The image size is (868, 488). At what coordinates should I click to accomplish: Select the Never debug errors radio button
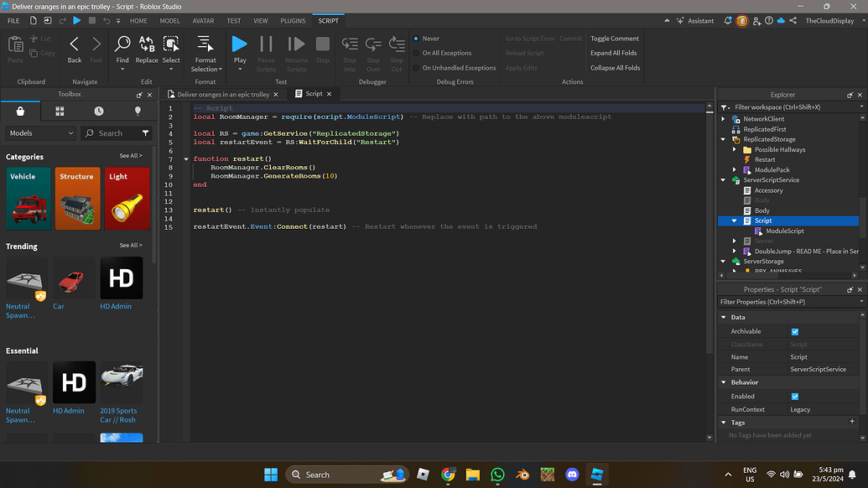(416, 39)
